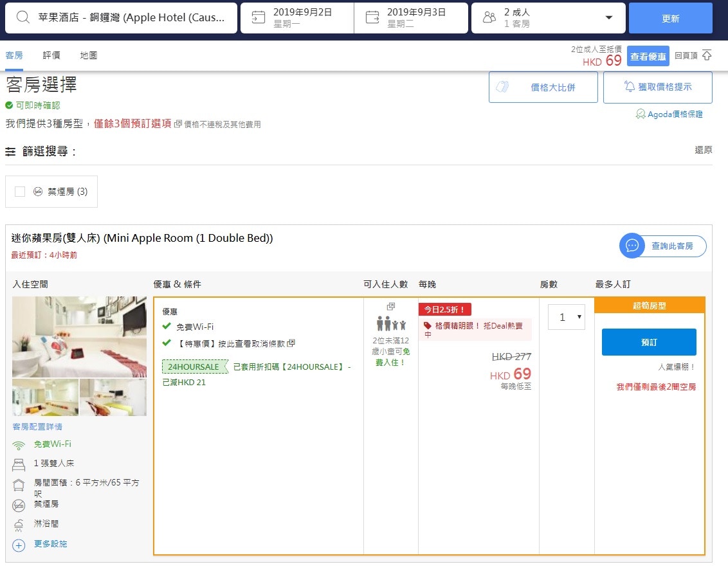Open the bottom-left room thumbnail
The width and height of the screenshot is (728, 571).
click(46, 397)
